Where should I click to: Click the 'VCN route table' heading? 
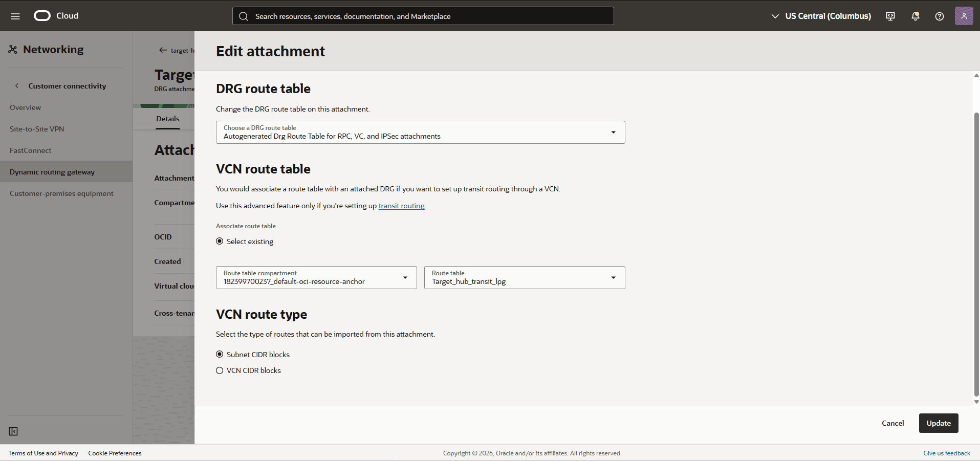pos(263,169)
